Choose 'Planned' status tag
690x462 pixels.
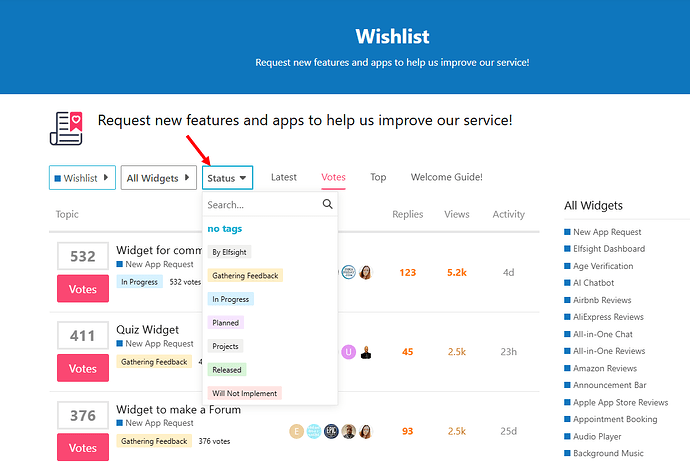point(225,323)
